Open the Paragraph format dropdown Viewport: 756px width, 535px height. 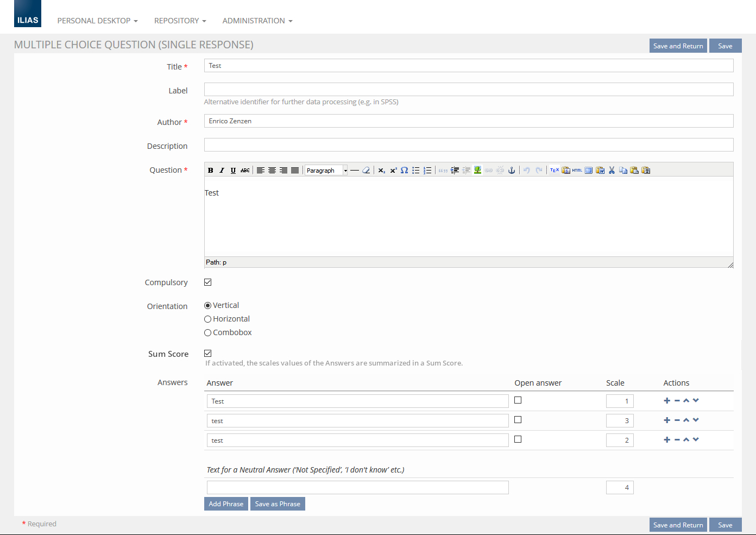(326, 171)
